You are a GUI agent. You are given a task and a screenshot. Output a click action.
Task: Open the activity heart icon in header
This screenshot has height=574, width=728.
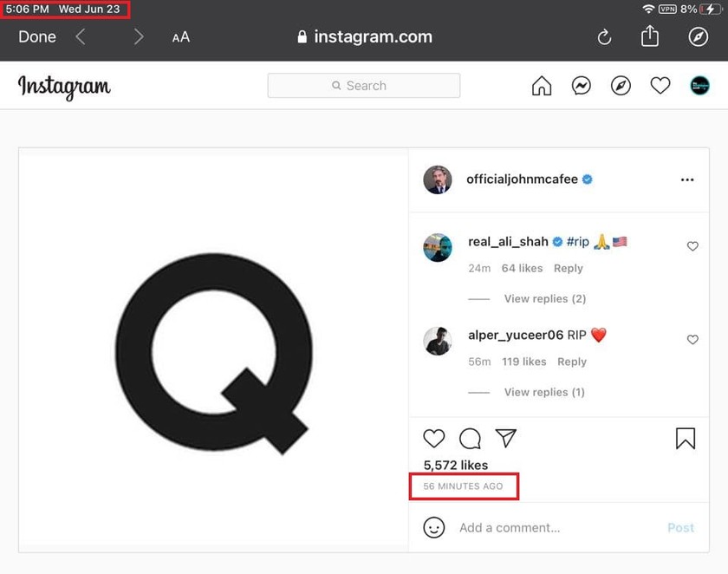point(660,86)
